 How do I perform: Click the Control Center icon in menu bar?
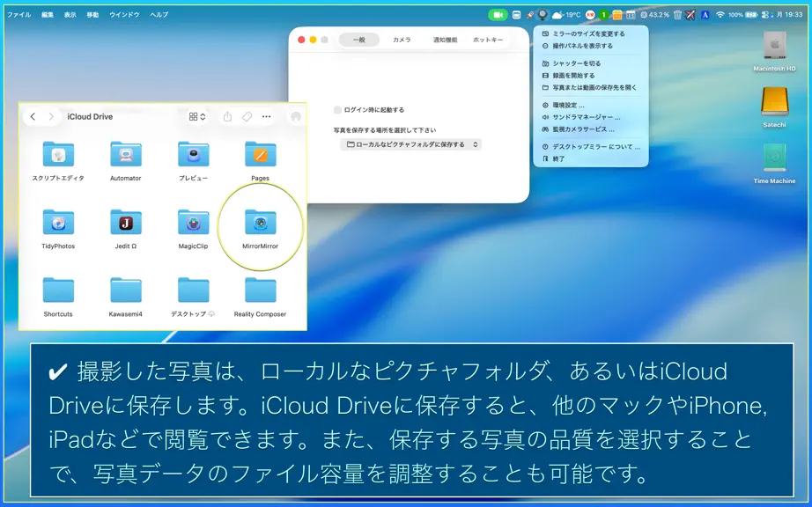pyautogui.click(x=765, y=15)
